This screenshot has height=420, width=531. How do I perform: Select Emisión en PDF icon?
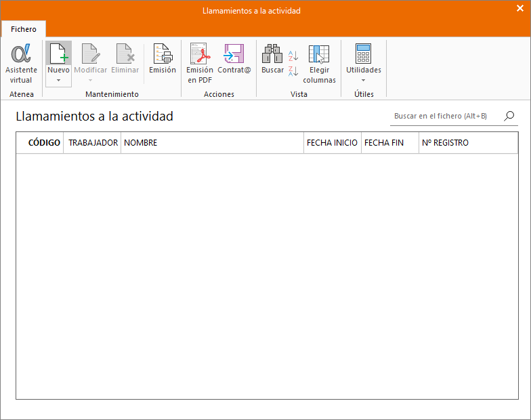point(200,54)
